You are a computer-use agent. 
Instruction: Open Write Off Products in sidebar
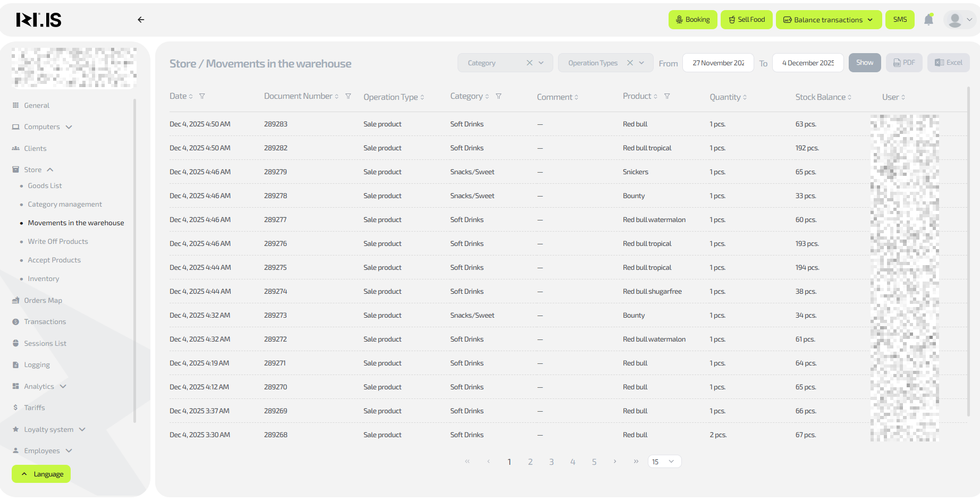point(58,241)
